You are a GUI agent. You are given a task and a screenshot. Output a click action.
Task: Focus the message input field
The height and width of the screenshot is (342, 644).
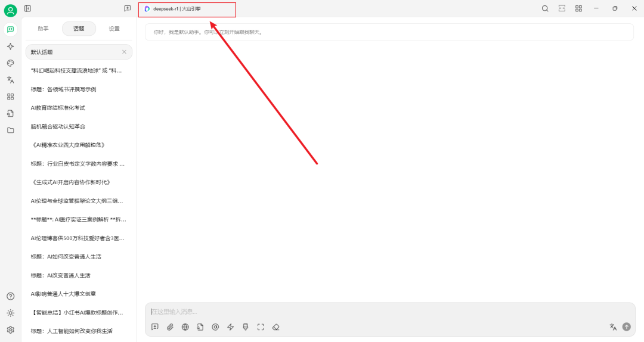(389, 312)
